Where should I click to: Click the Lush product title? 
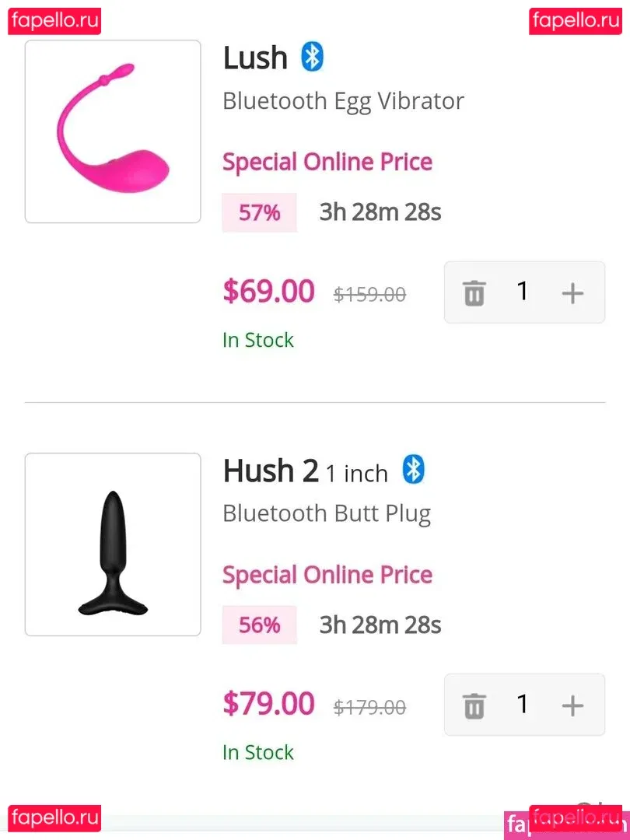(255, 58)
